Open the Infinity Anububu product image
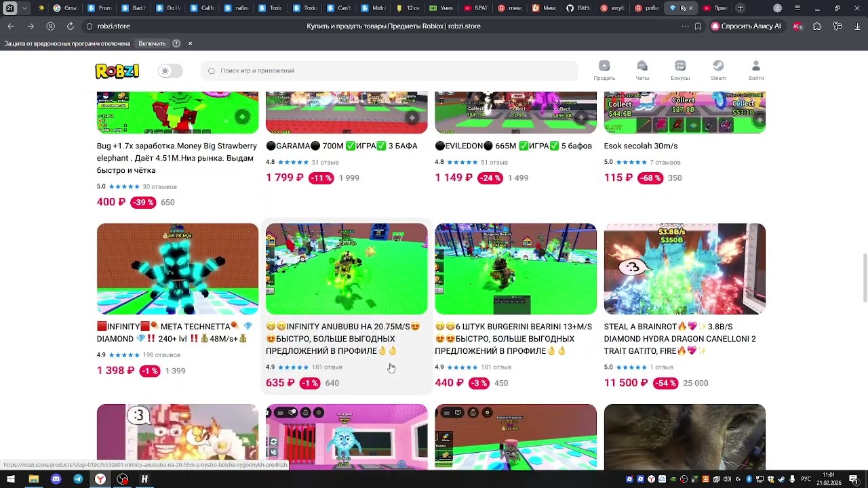The image size is (868, 488). tap(347, 268)
